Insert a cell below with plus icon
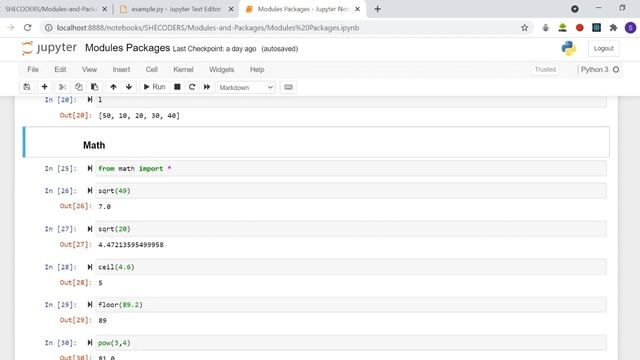The width and height of the screenshot is (640, 360). pyautogui.click(x=44, y=87)
